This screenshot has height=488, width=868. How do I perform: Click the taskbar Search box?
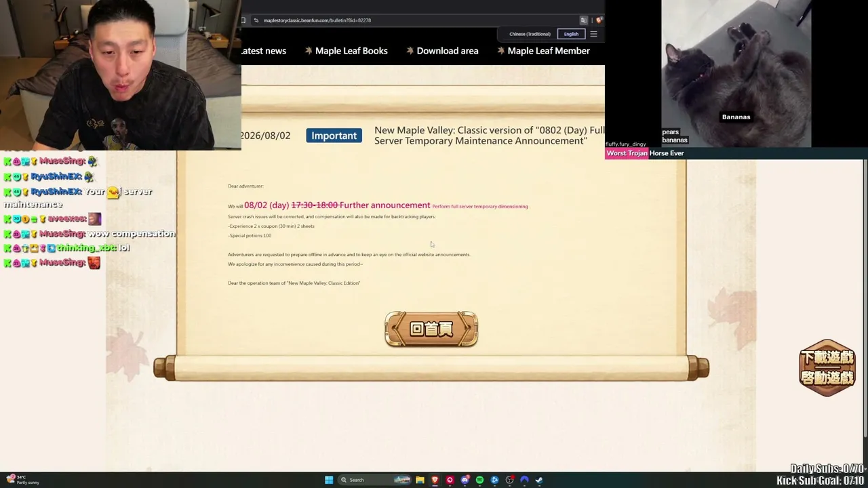point(375,480)
